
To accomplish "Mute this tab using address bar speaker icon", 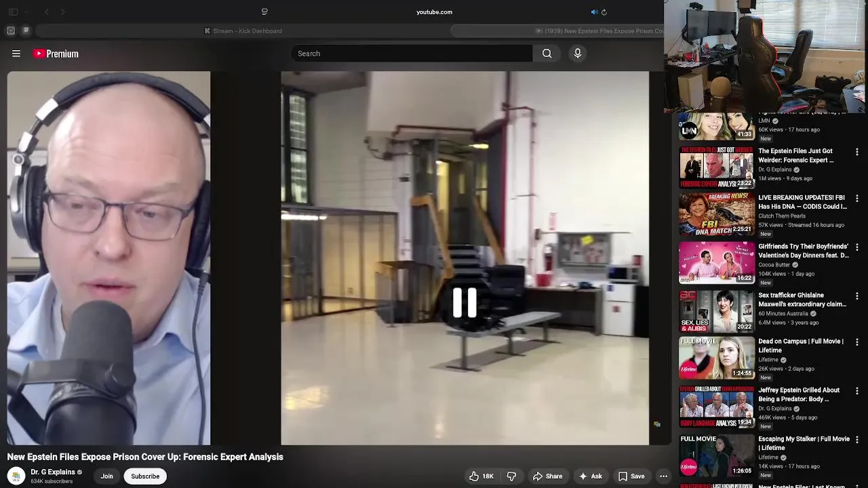I will [x=594, y=12].
